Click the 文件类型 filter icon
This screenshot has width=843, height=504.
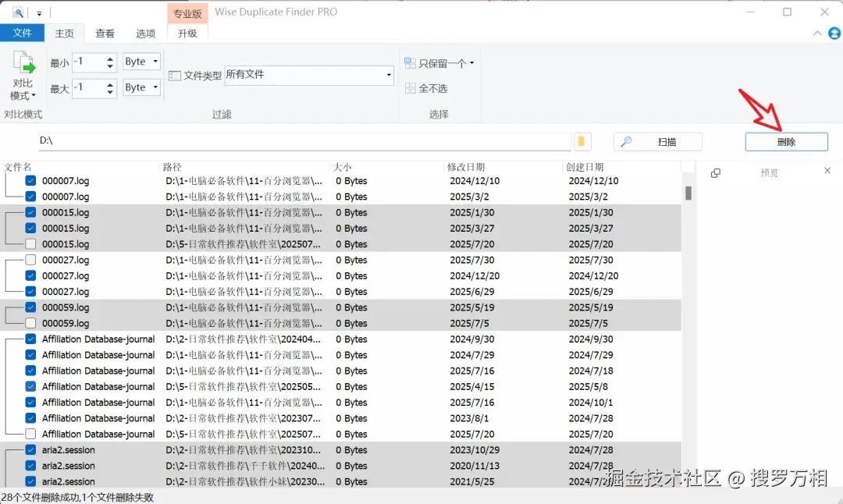(x=175, y=76)
